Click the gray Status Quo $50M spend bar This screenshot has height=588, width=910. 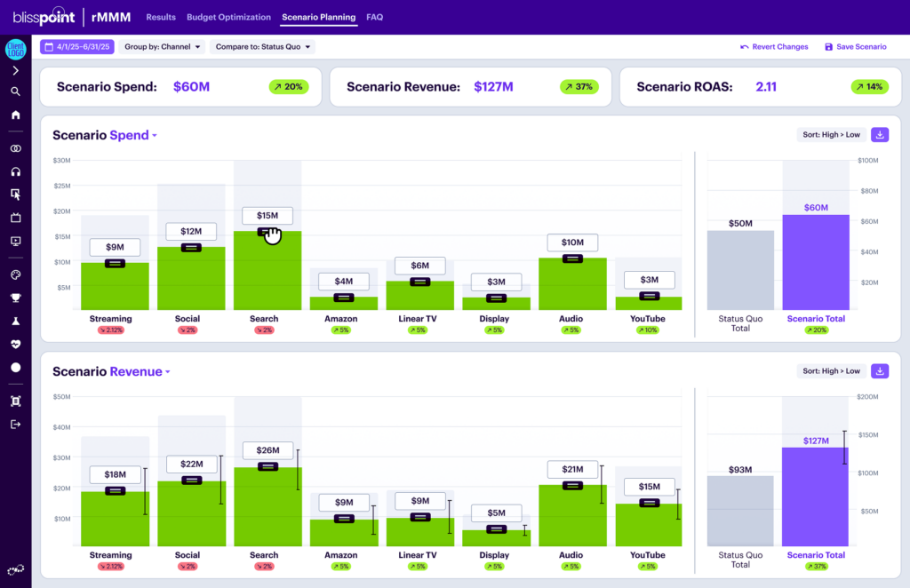(740, 270)
